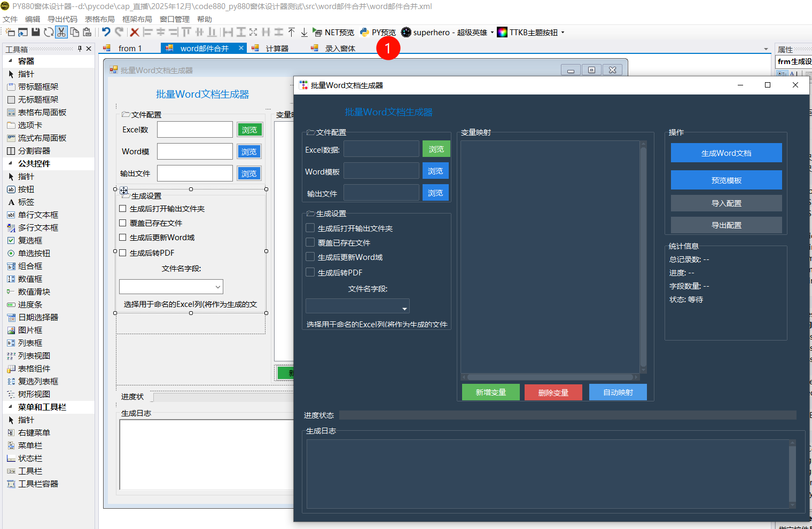The width and height of the screenshot is (812, 529).
Task: Enable 生成后打开输出文件夹 option
Action: click(x=309, y=227)
